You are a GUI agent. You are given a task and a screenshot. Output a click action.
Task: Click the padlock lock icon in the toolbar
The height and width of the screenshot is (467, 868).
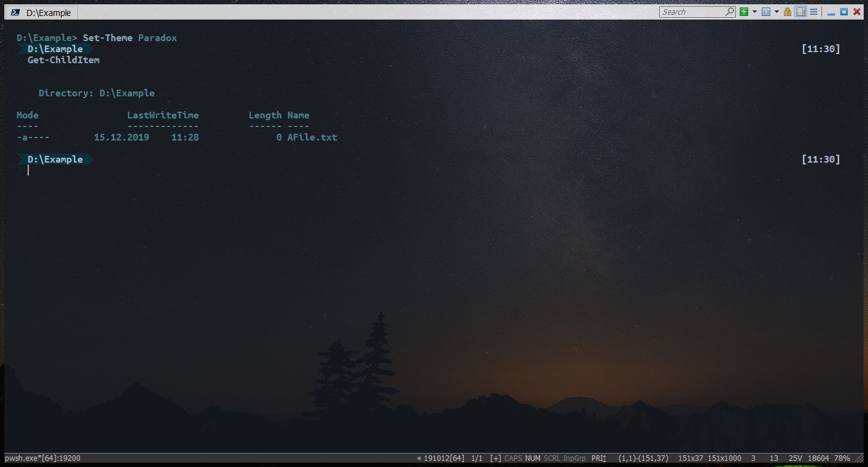pyautogui.click(x=788, y=12)
